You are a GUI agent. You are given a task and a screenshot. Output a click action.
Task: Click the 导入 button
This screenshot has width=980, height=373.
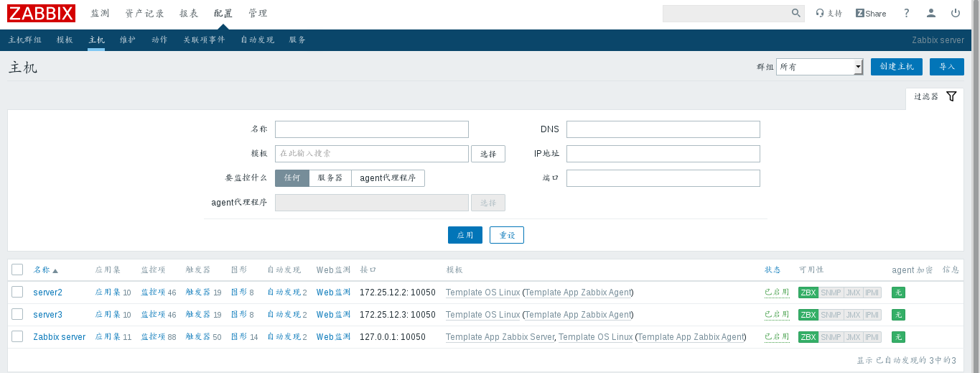pos(947,67)
